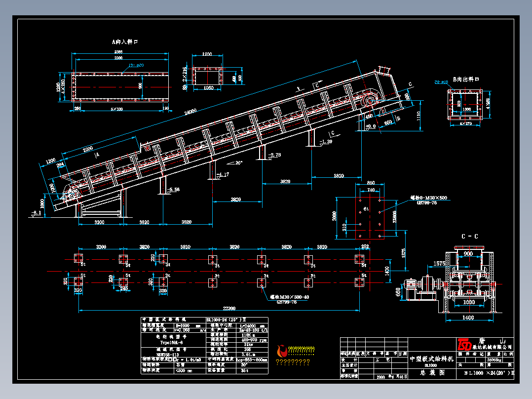Click the -1.39 elevation marker
532x399 pixels.
[326, 142]
